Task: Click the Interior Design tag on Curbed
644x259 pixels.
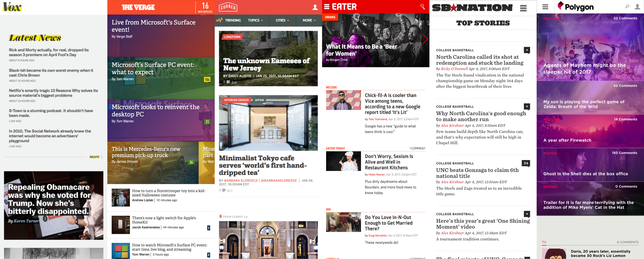Action: tap(236, 100)
